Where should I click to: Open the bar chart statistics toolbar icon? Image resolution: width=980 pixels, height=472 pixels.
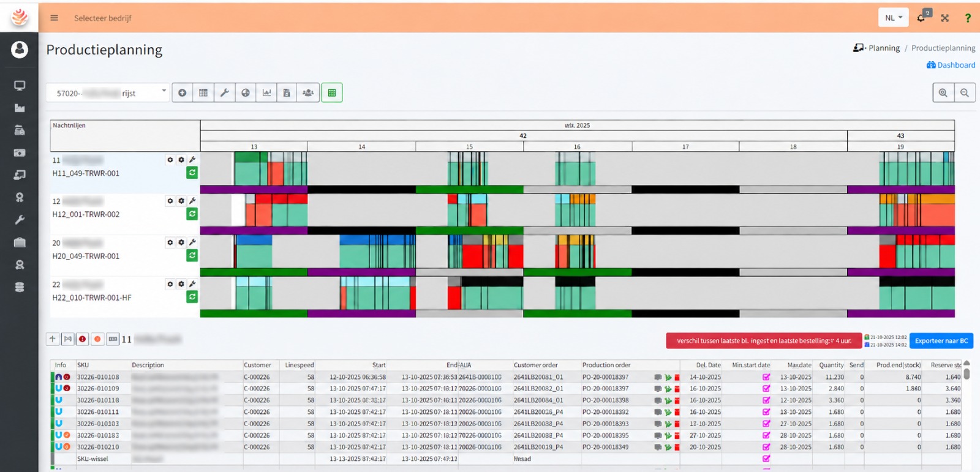(x=266, y=93)
